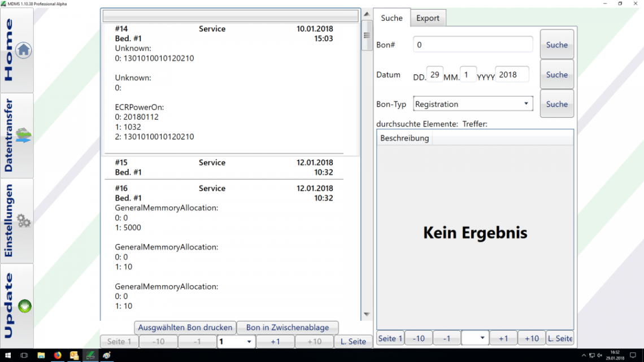Click the ECRPowerOn: line in receipt #14
Screen dimensions: 644x362
(139, 107)
